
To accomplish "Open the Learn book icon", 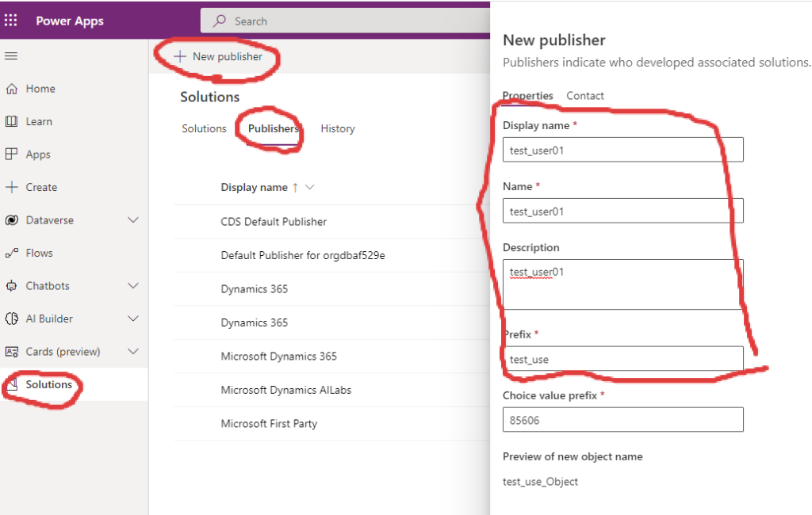I will point(12,121).
